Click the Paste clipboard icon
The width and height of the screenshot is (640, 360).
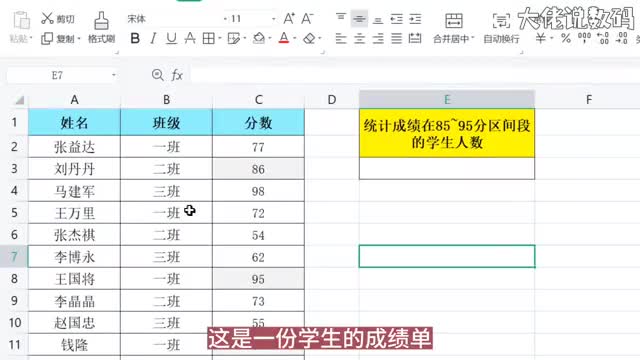click(21, 20)
